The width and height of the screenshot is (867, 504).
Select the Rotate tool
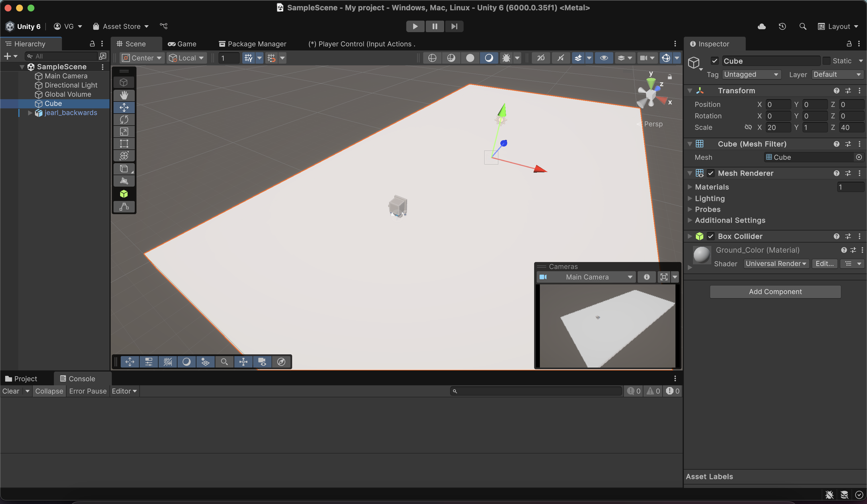coord(124,119)
